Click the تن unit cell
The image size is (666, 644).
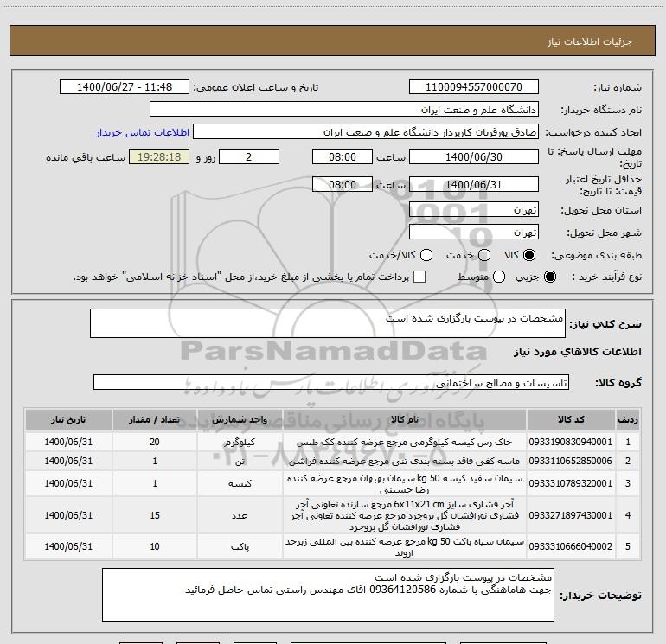(x=240, y=461)
